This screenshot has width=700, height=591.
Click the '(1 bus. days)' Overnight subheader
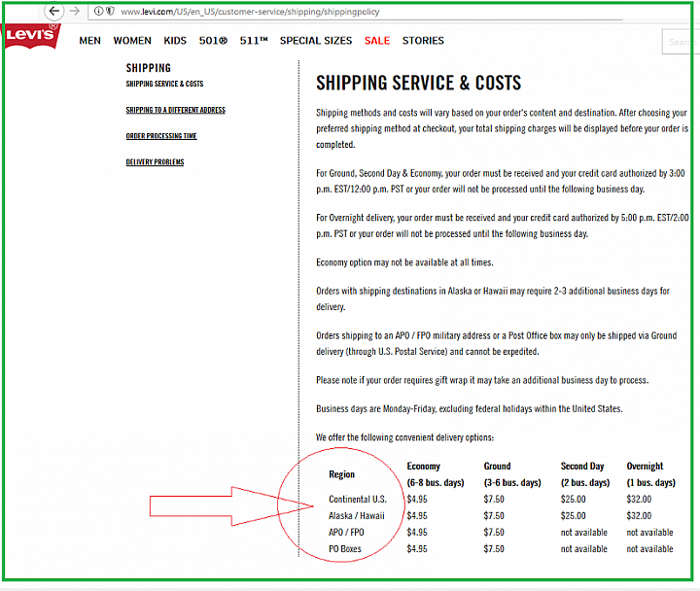pos(650,483)
